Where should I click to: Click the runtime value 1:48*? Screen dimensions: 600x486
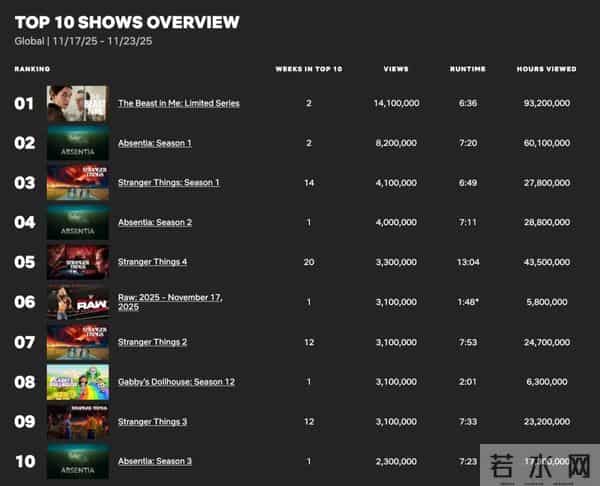468,302
